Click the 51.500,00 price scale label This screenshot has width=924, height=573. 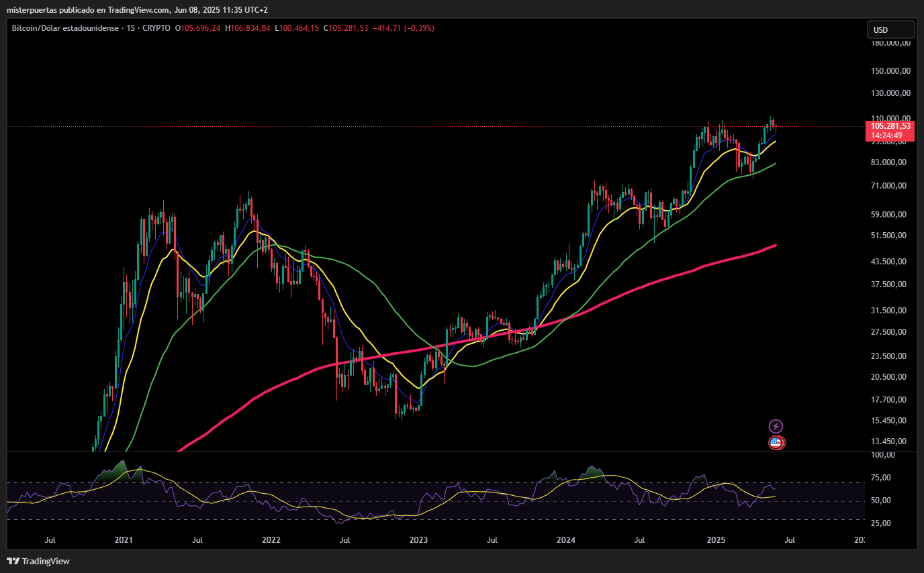(890, 236)
